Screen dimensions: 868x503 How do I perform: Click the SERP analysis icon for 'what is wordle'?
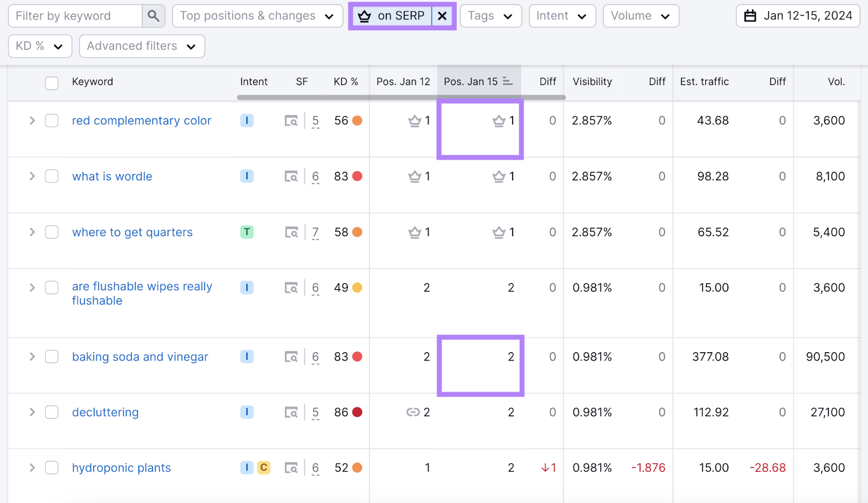(292, 176)
